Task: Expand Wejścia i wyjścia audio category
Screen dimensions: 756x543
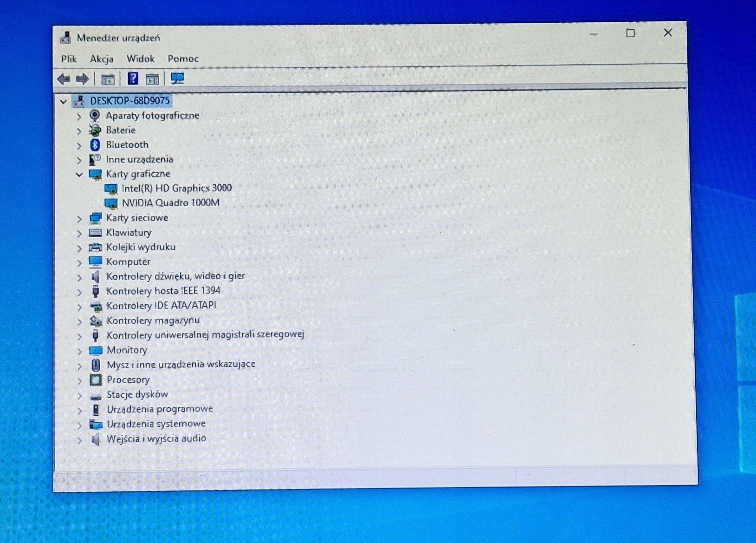Action: point(80,440)
